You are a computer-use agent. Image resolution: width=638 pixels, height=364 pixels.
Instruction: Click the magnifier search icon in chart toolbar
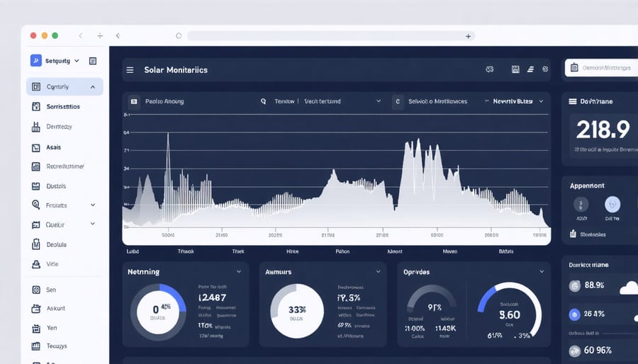pos(263,101)
